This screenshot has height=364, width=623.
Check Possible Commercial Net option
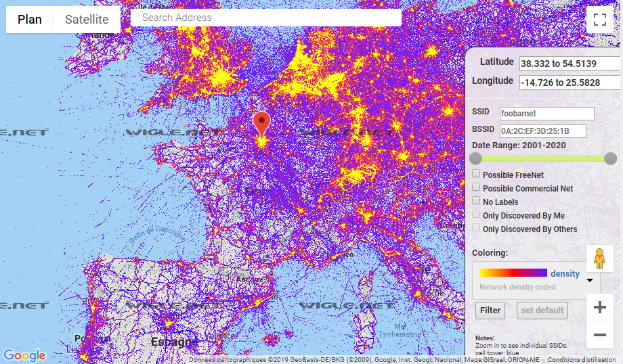pos(477,187)
